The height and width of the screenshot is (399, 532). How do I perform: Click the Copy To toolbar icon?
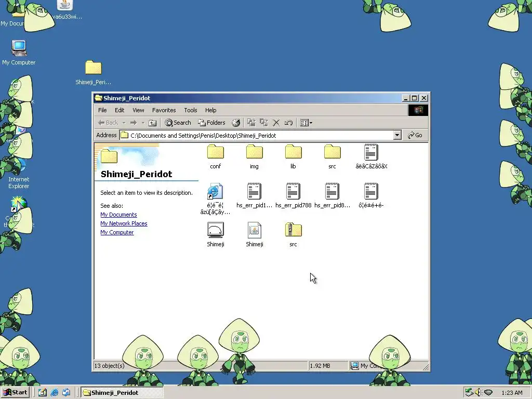(x=263, y=123)
